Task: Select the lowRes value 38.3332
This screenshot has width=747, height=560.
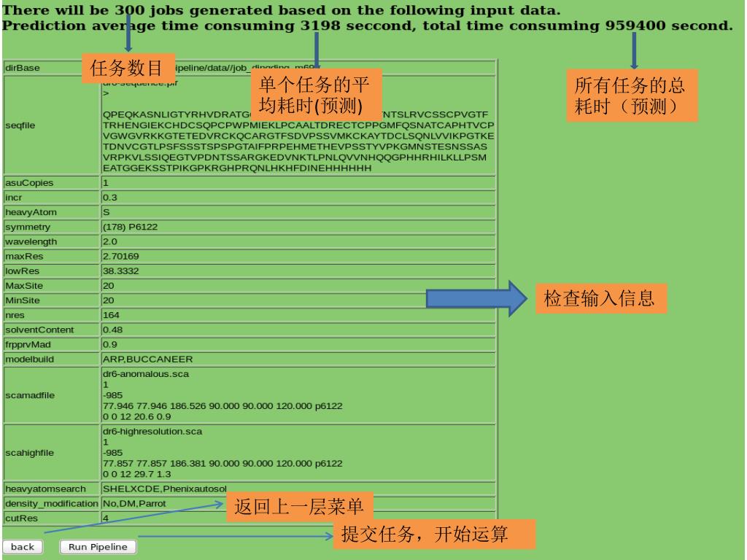Action: (121, 271)
